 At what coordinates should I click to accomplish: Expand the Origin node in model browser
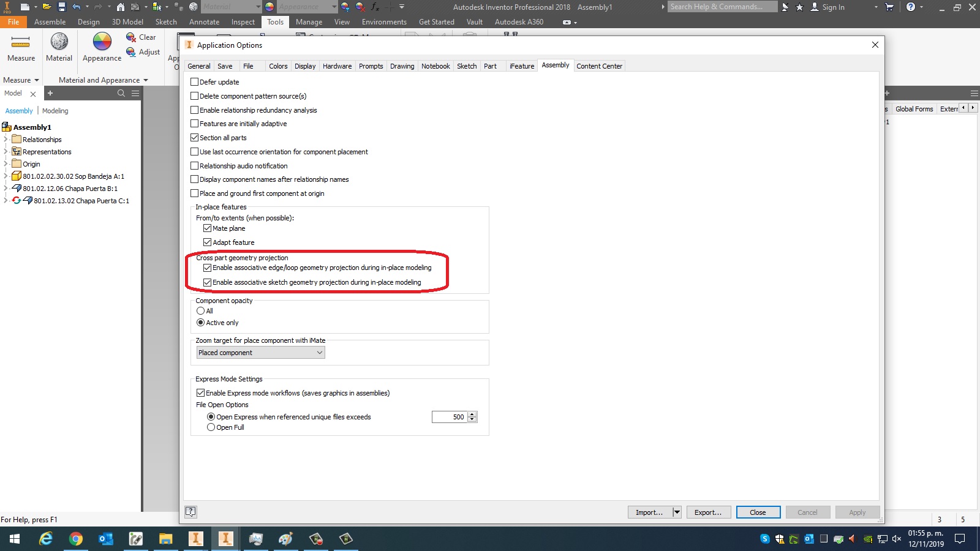click(6, 163)
